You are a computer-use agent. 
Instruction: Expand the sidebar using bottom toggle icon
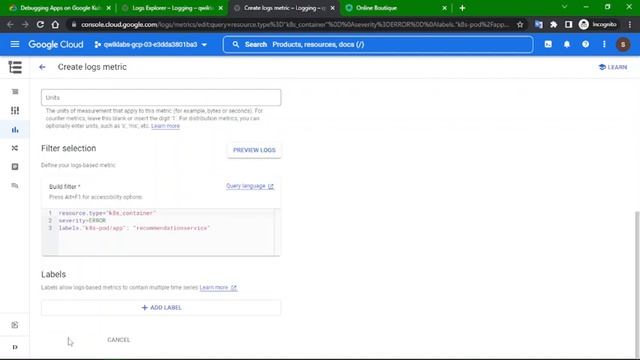[x=15, y=347]
